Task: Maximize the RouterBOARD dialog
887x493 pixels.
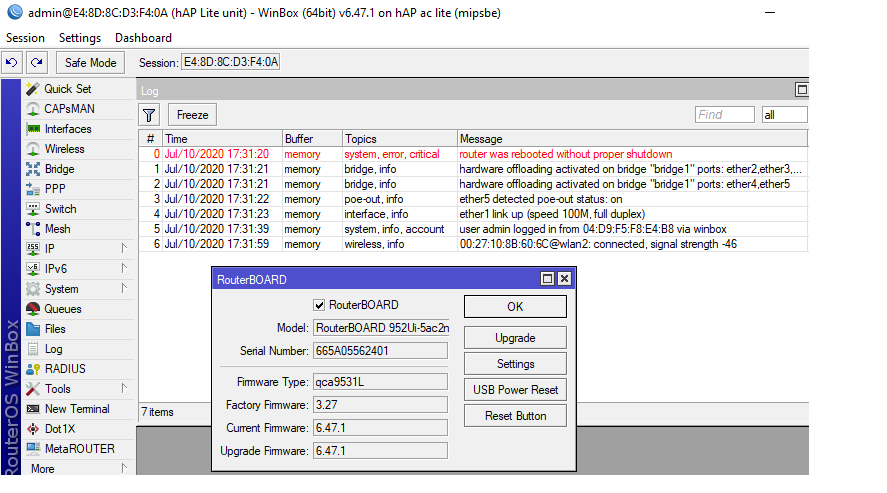Action: 547,279
